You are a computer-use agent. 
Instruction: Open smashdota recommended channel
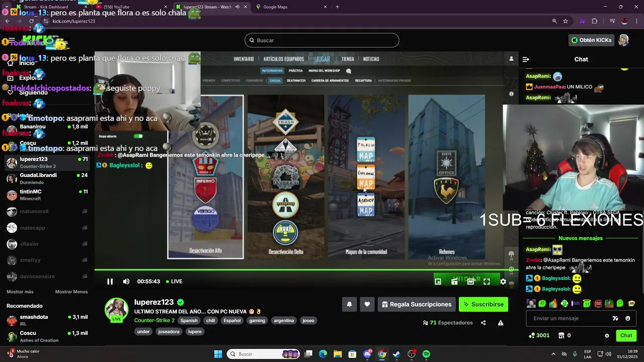[x=47, y=320]
